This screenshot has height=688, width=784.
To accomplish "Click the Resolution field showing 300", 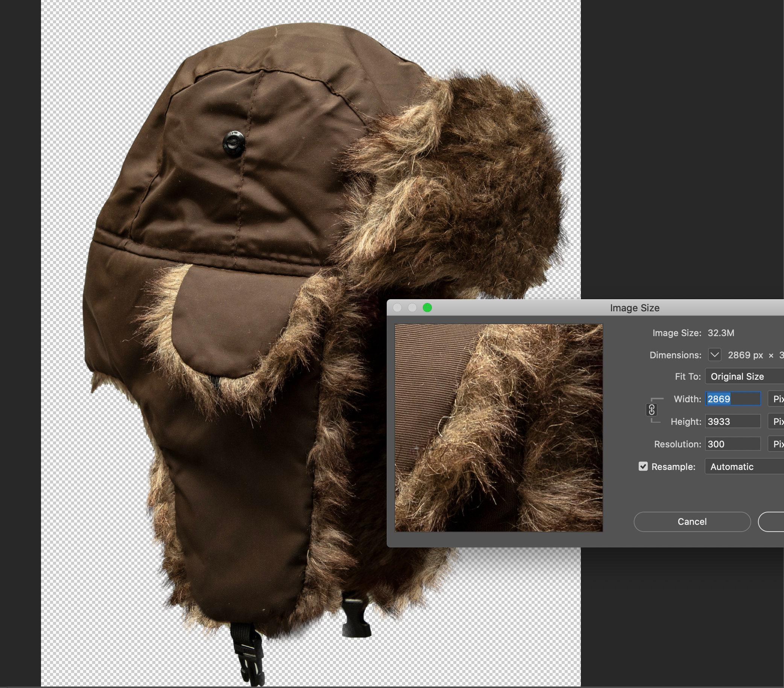I will 733,444.
